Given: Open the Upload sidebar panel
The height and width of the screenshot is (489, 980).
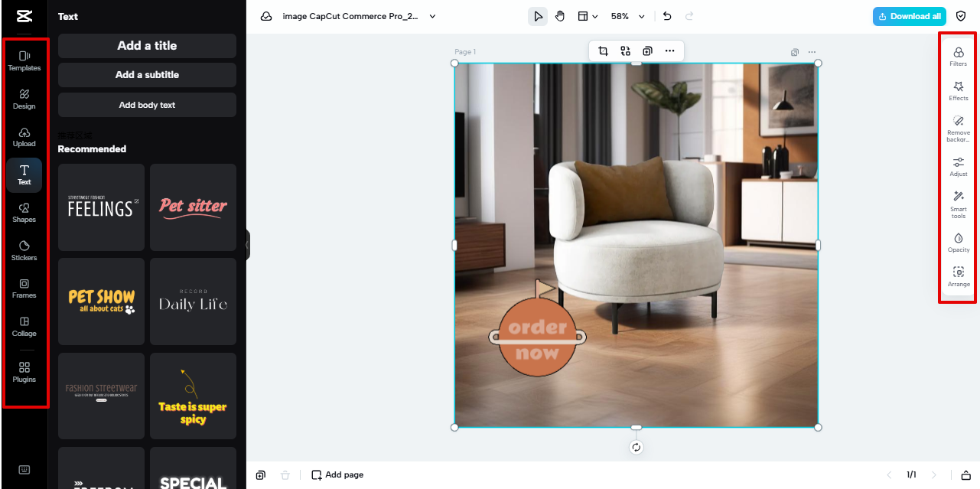Looking at the screenshot, I should pos(24,137).
